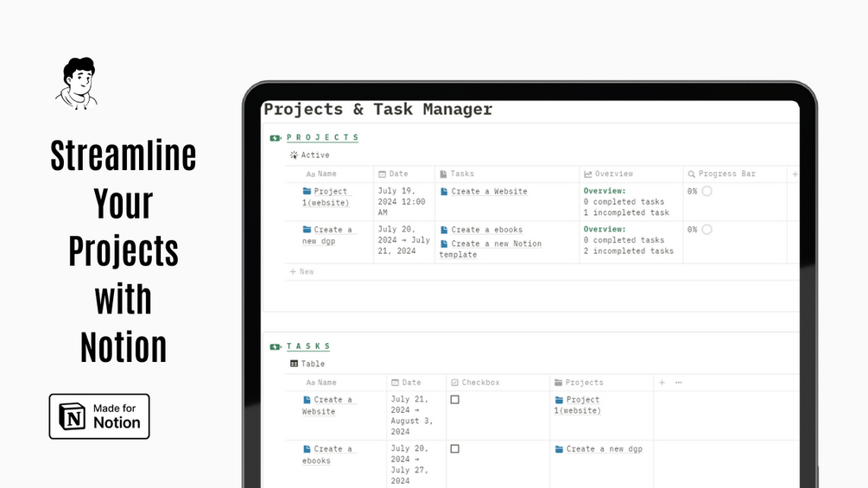Open the TASKS heading link

pos(308,346)
